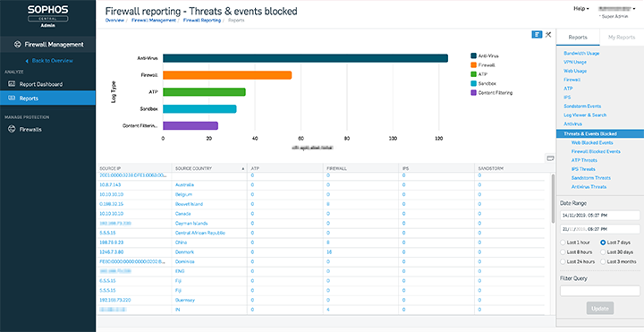
Task: Switch to the Reports tab
Action: [578, 38]
